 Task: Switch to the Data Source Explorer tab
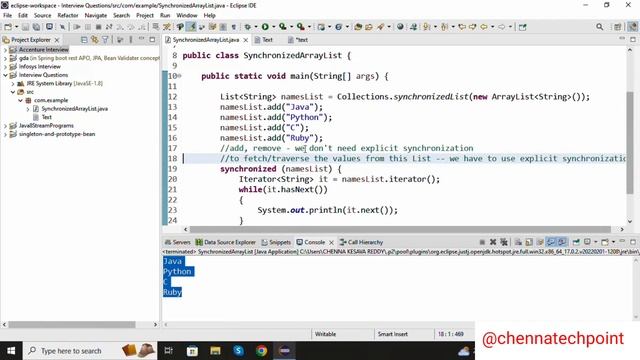click(x=225, y=242)
